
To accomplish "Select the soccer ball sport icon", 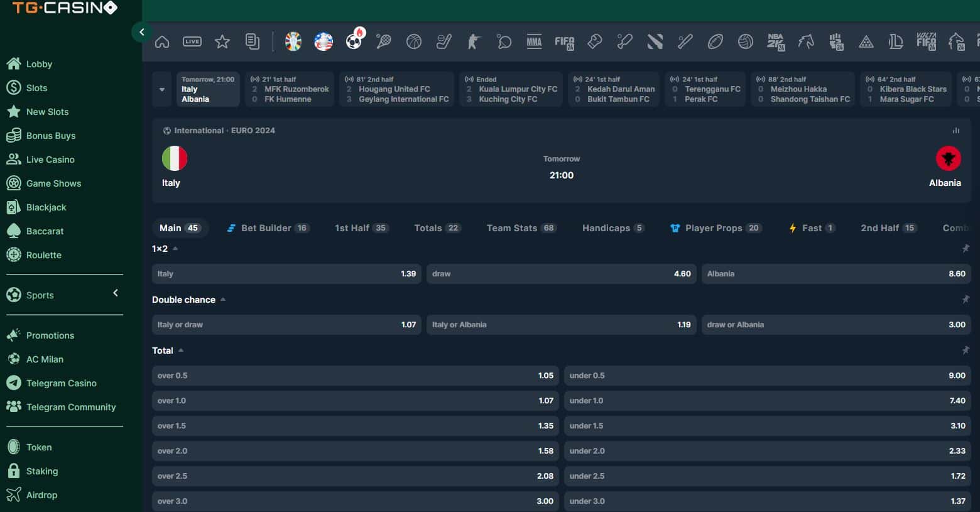I will click(x=354, y=41).
